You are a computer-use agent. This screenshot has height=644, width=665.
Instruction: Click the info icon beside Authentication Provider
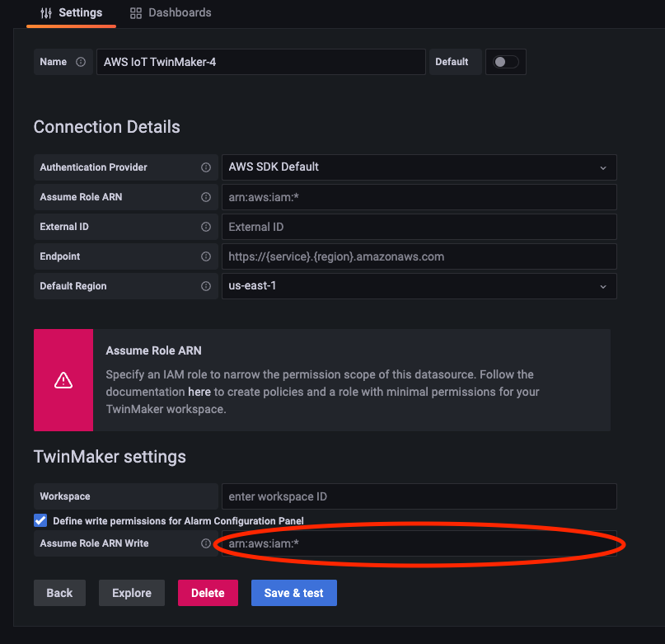pos(205,167)
